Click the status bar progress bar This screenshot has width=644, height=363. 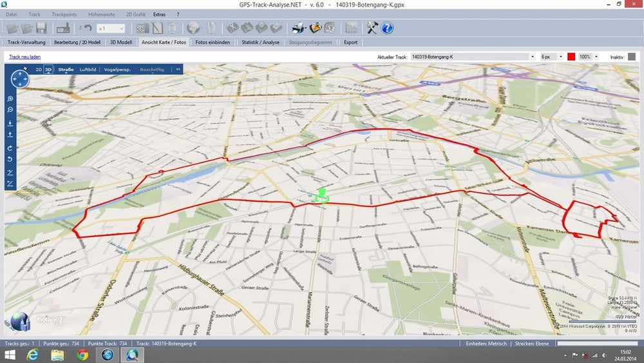(x=597, y=343)
